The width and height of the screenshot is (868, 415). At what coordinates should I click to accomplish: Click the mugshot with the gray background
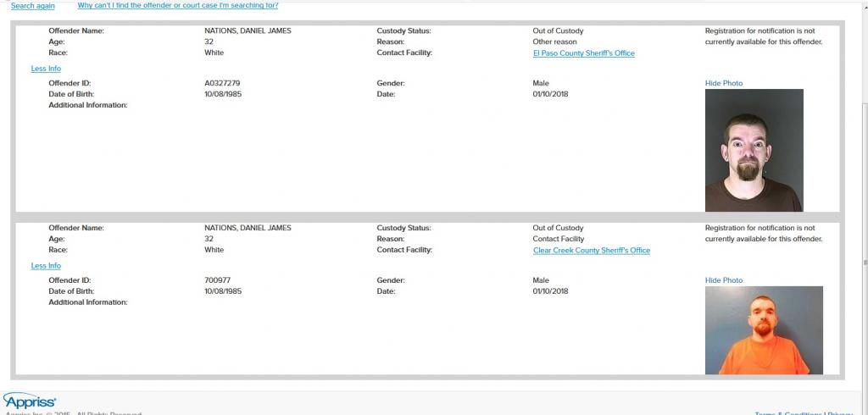tap(754, 150)
